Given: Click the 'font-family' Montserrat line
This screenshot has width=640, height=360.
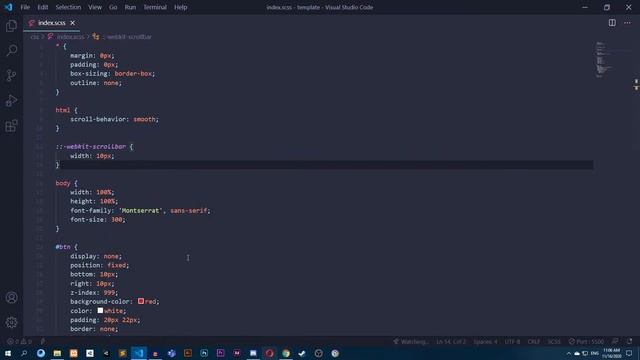Looking at the screenshot, I should [x=140, y=211].
